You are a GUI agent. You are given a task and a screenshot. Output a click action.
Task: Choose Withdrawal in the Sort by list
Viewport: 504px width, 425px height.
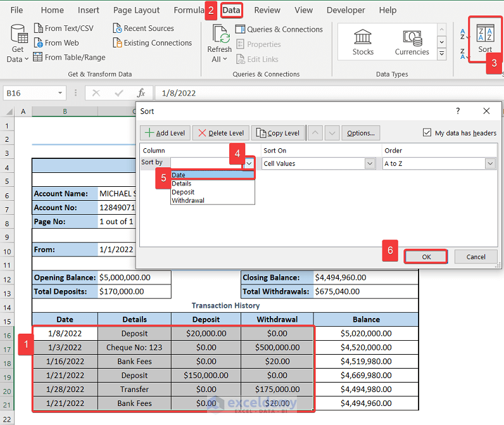coord(213,200)
